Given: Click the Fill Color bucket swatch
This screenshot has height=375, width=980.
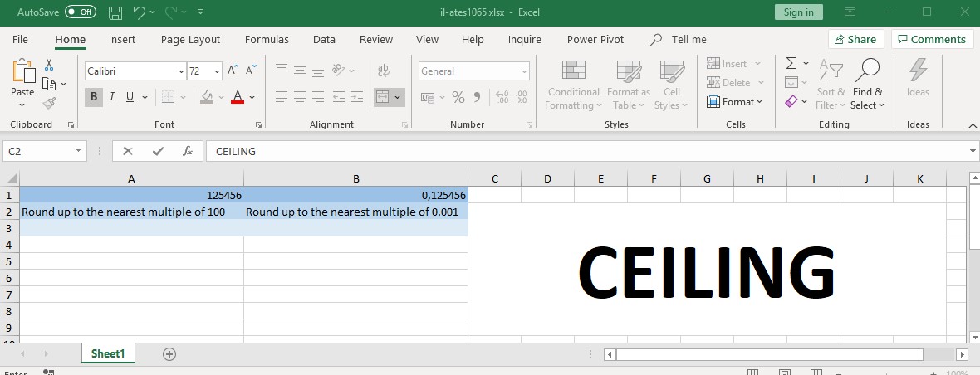Looking at the screenshot, I should 207,97.
